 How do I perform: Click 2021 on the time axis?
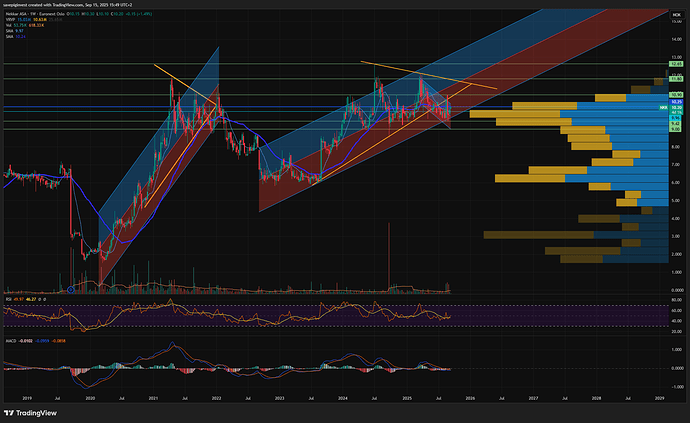(x=153, y=398)
